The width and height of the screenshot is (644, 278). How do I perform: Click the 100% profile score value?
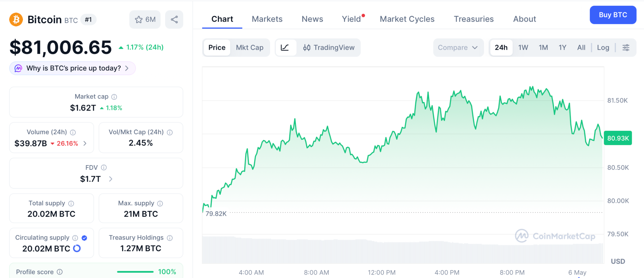167,272
